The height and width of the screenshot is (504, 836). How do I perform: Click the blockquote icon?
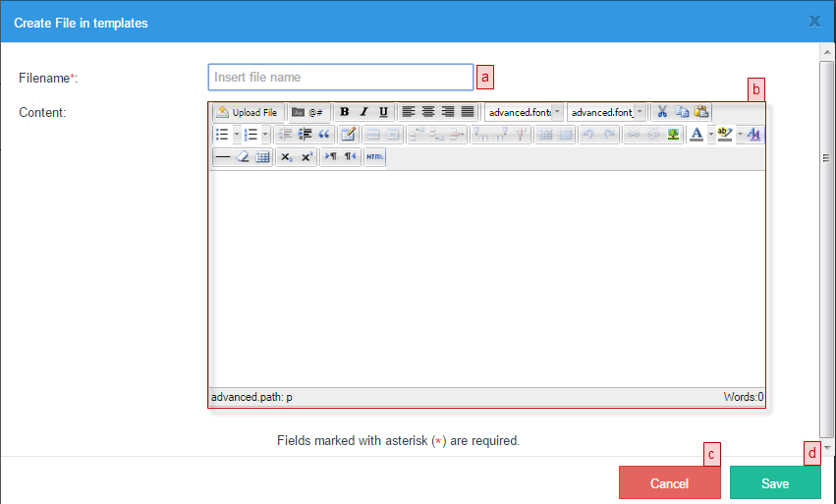coord(324,135)
